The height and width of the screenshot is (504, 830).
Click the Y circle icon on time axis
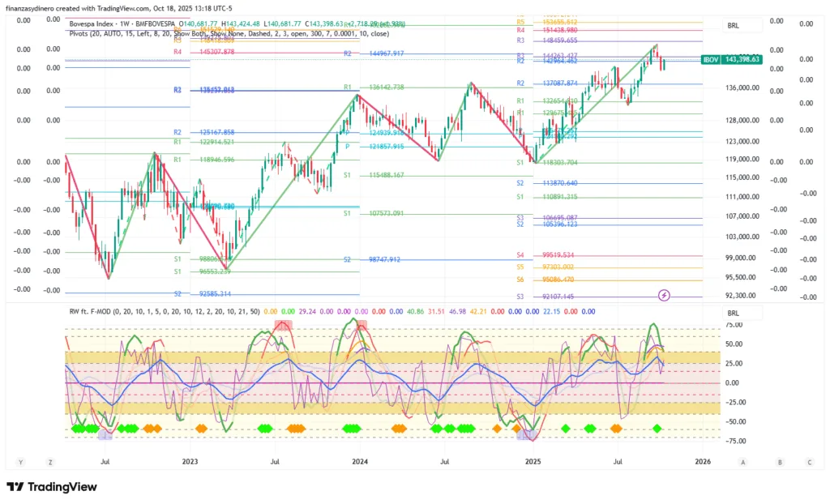(x=22, y=462)
